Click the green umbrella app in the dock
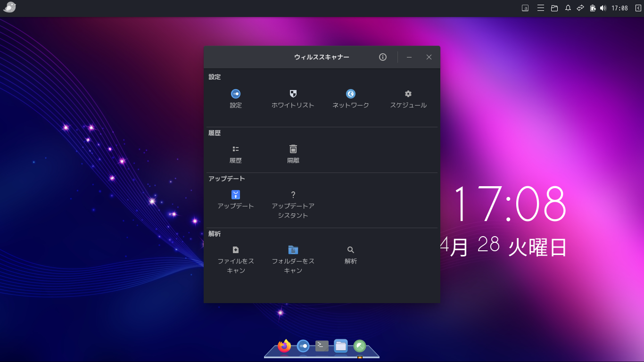The width and height of the screenshot is (644, 362). (x=360, y=346)
